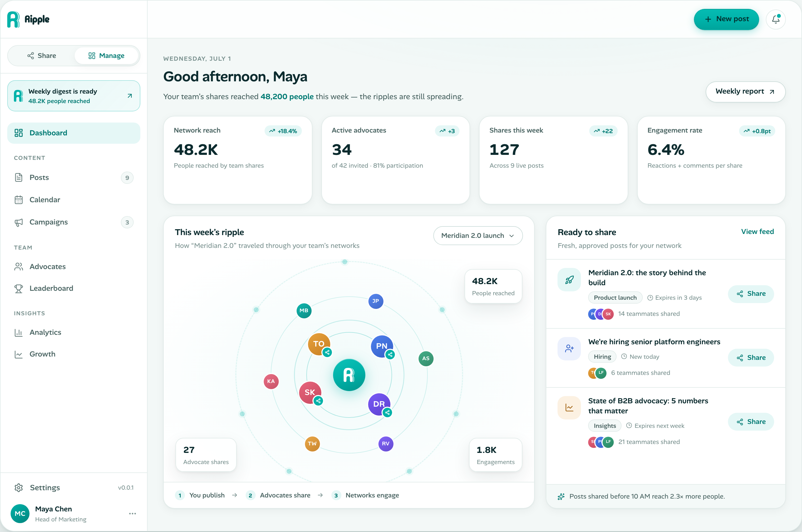This screenshot has height=532, width=802.
Task: Open Posts in the sidebar
Action: pos(74,177)
